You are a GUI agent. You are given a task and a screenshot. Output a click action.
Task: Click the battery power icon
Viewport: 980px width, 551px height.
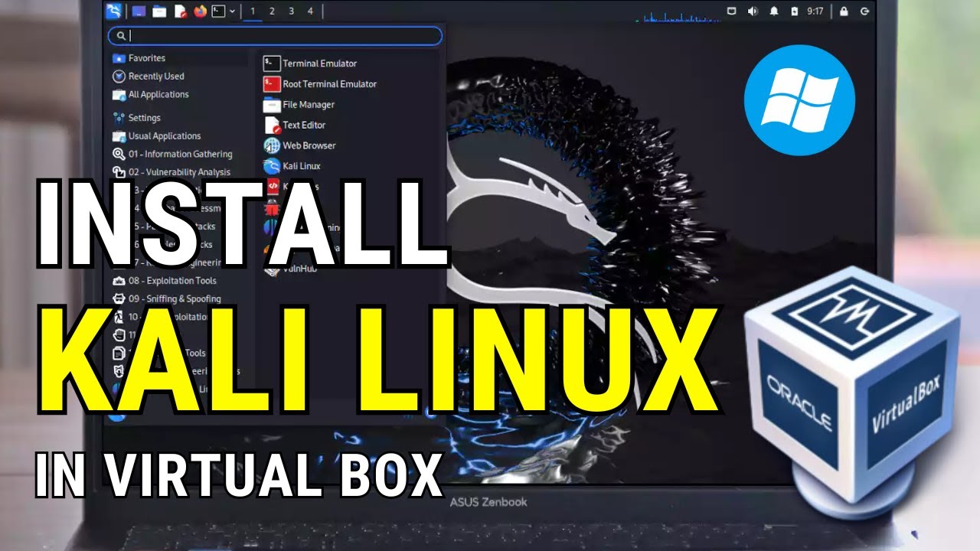(794, 11)
